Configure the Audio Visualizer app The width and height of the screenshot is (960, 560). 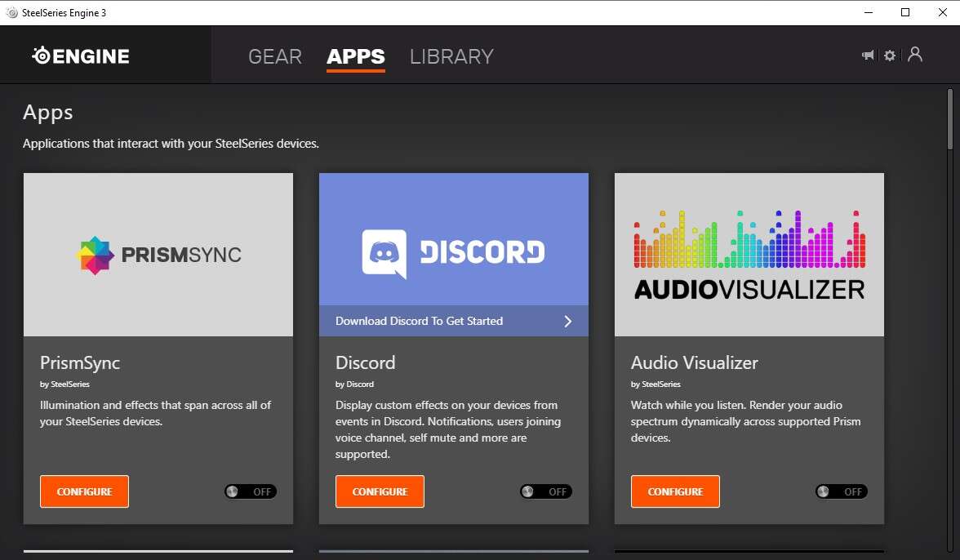[675, 491]
